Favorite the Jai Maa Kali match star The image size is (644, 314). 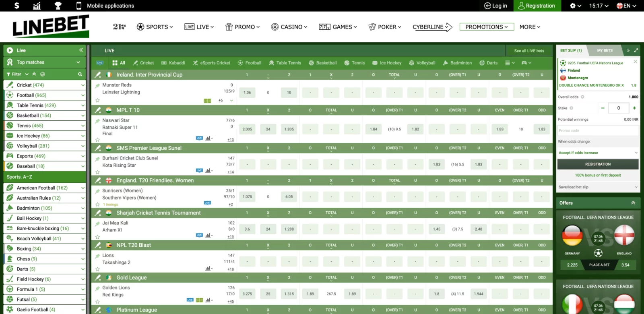(x=97, y=237)
